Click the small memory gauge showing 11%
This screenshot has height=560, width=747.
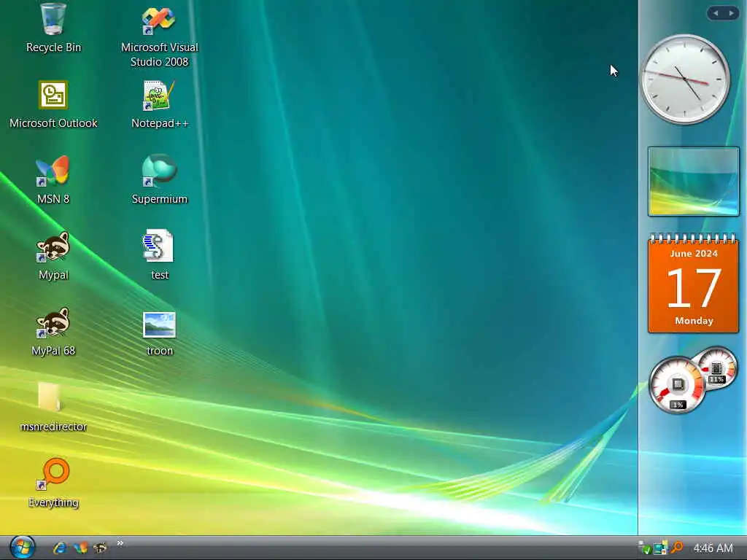click(x=719, y=367)
